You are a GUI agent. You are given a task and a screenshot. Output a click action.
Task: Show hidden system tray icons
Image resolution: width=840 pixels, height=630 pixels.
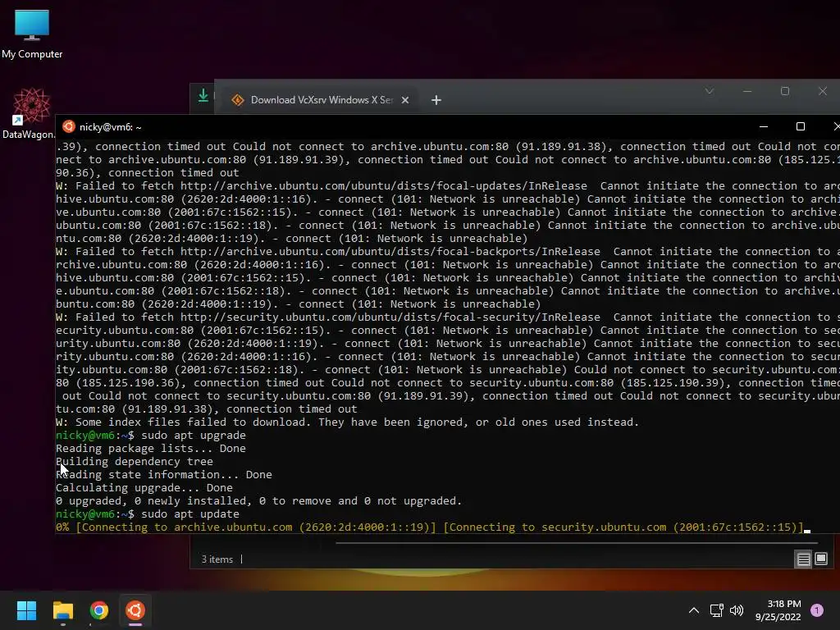click(x=694, y=610)
